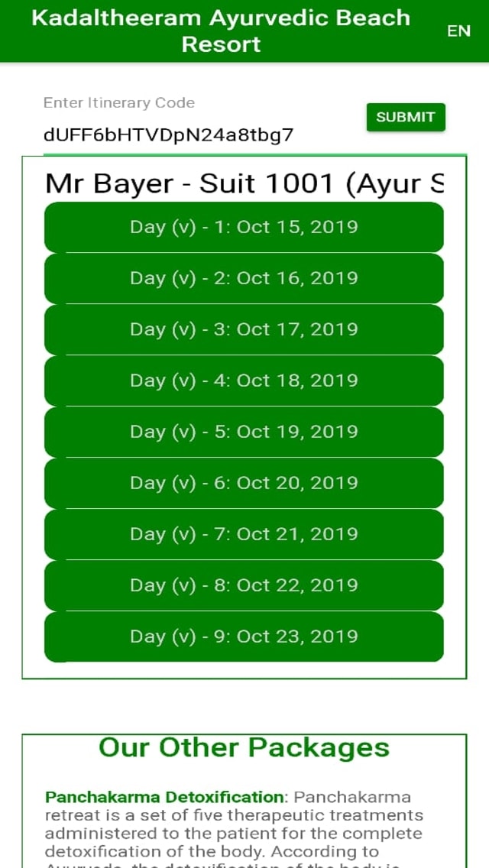Click the Our Other Packages heading
Viewport: 489px width, 868px height.
tap(244, 747)
